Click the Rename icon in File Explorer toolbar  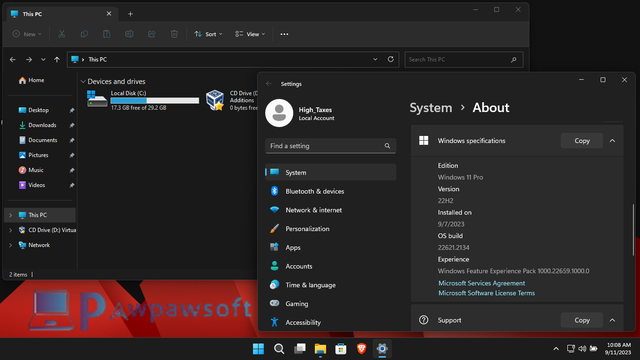[x=129, y=34]
